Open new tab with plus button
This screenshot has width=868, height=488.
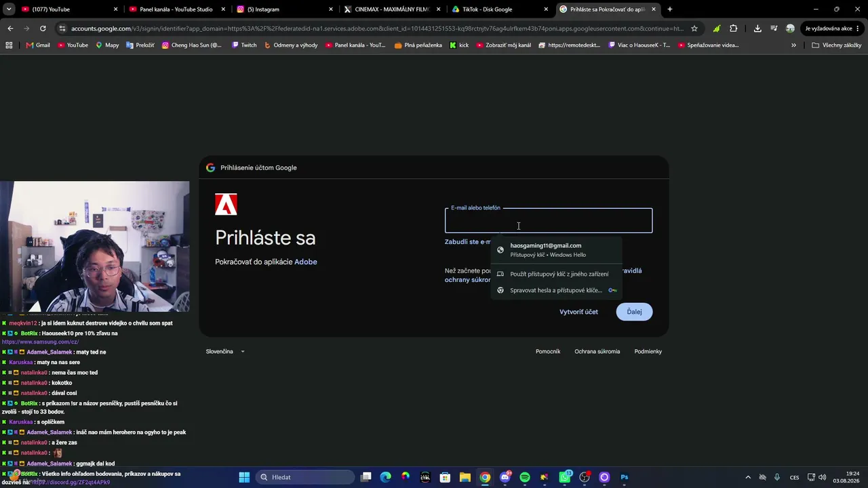(x=670, y=9)
